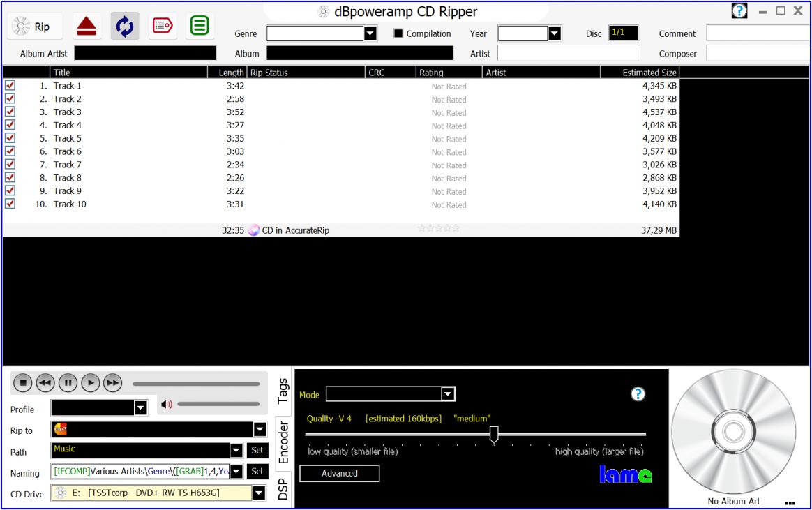Switch to the DSP tab
Image resolution: width=812 pixels, height=510 pixels.
(x=283, y=488)
